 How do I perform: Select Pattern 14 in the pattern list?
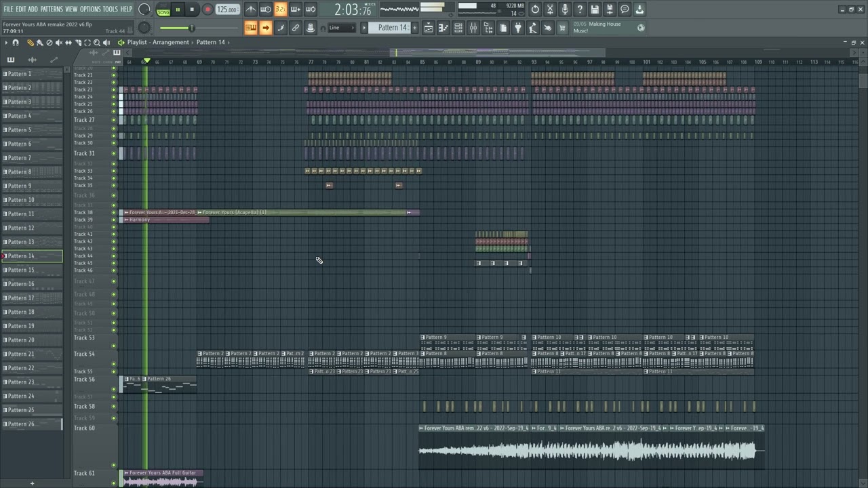32,256
